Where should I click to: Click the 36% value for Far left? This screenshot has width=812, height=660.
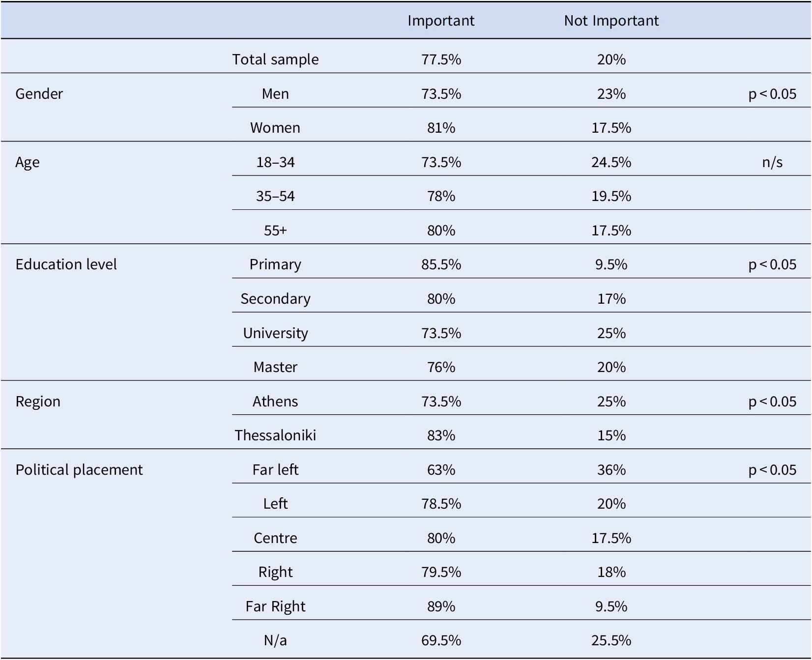(x=611, y=470)
